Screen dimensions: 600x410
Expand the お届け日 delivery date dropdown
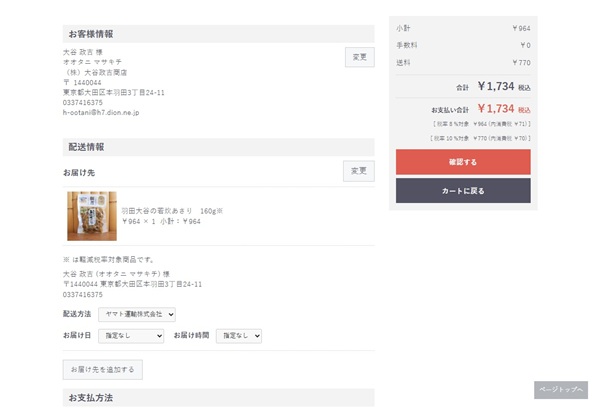130,336
